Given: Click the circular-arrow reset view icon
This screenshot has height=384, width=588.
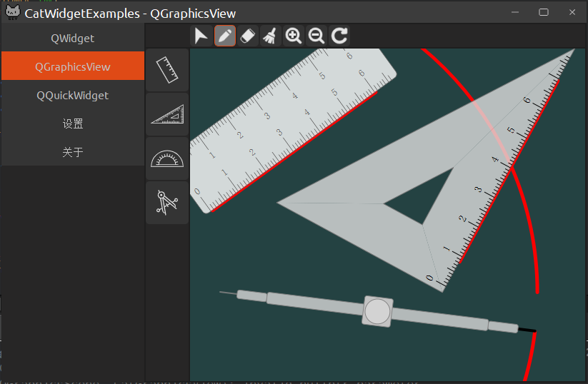Looking at the screenshot, I should click(x=339, y=36).
